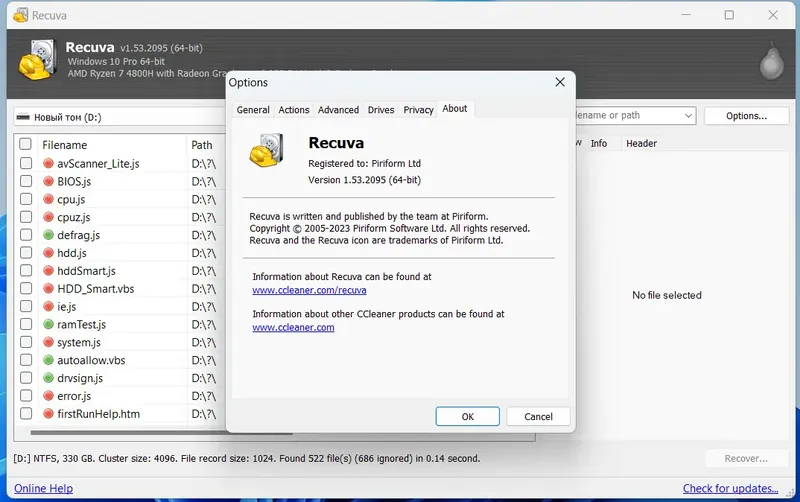Tick the checkbox for cpu.js

26,199
